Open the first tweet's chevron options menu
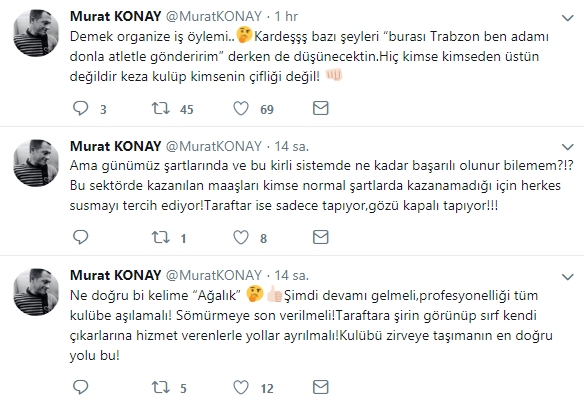 567,18
